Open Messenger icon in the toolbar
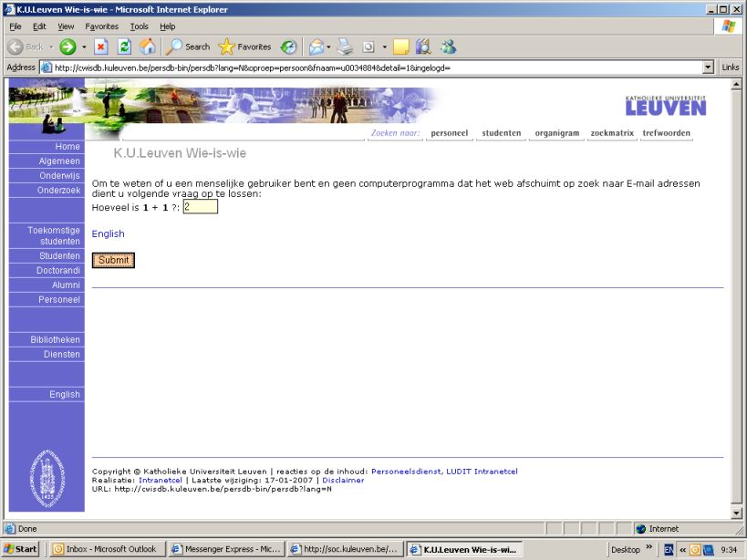 [447, 47]
